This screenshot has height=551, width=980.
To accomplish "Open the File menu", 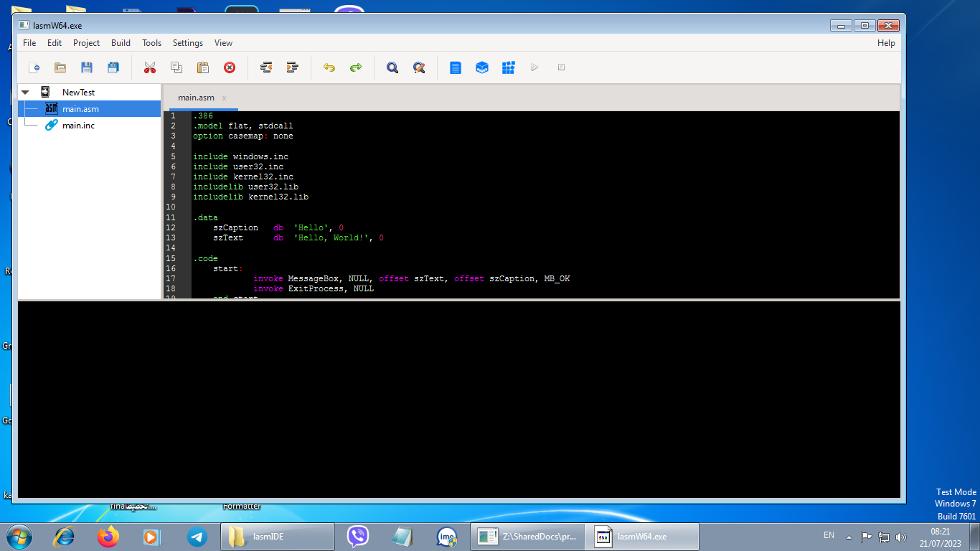I will pyautogui.click(x=29, y=43).
